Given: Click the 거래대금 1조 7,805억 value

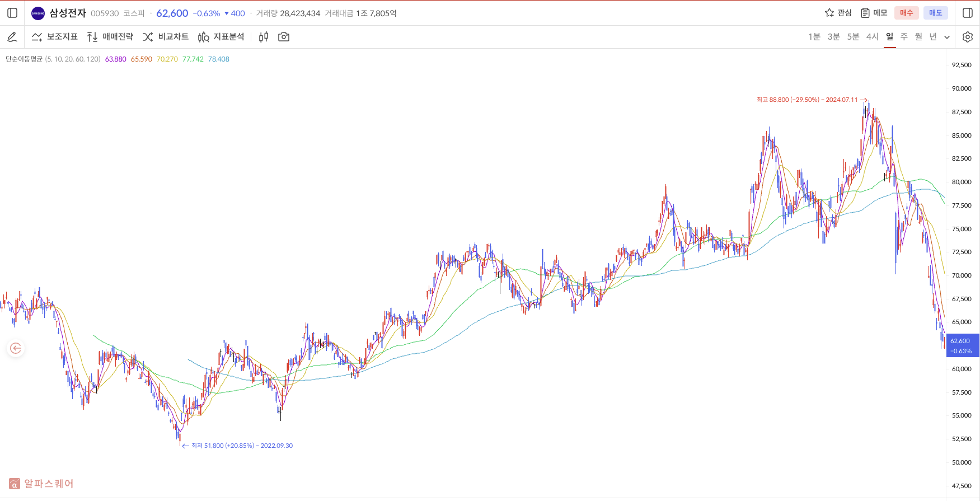Looking at the screenshot, I should point(376,13).
